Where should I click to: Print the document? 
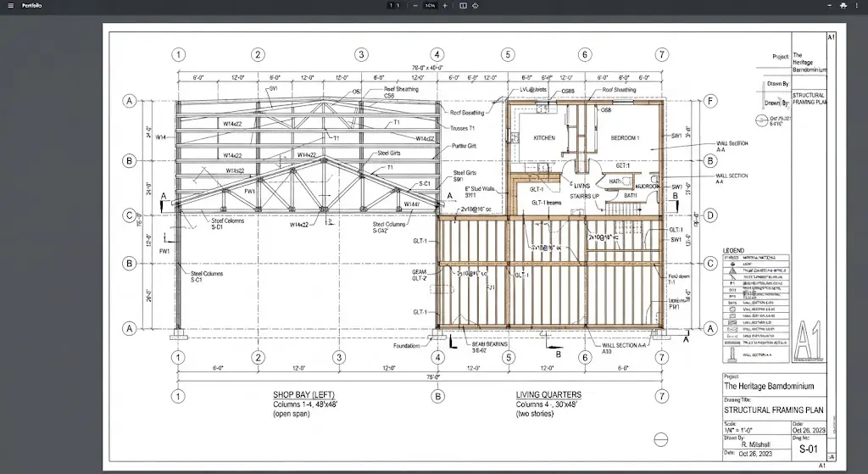tap(843, 6)
